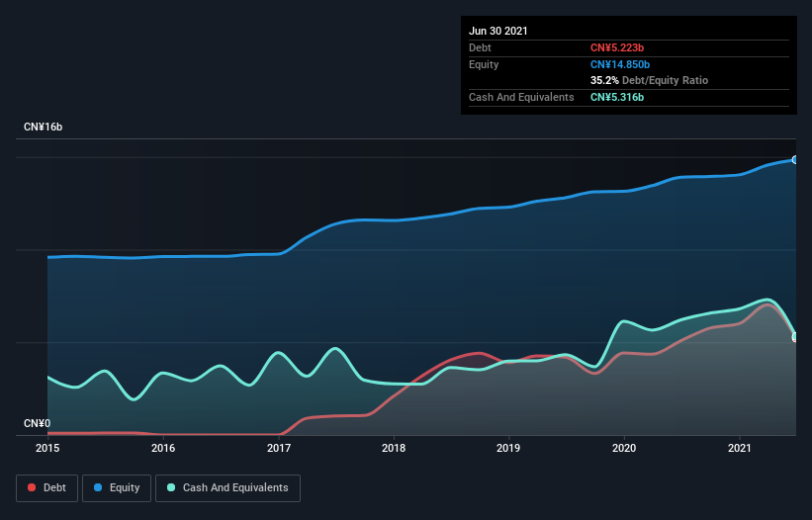Click the CN¥0 y-axis label
The height and width of the screenshot is (520, 812).
coord(37,423)
